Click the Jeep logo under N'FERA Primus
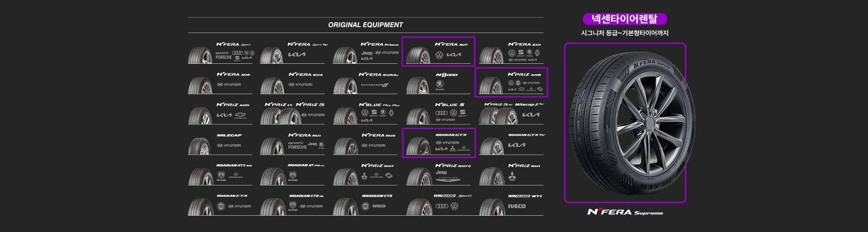This screenshot has width=868, height=232. point(367,53)
